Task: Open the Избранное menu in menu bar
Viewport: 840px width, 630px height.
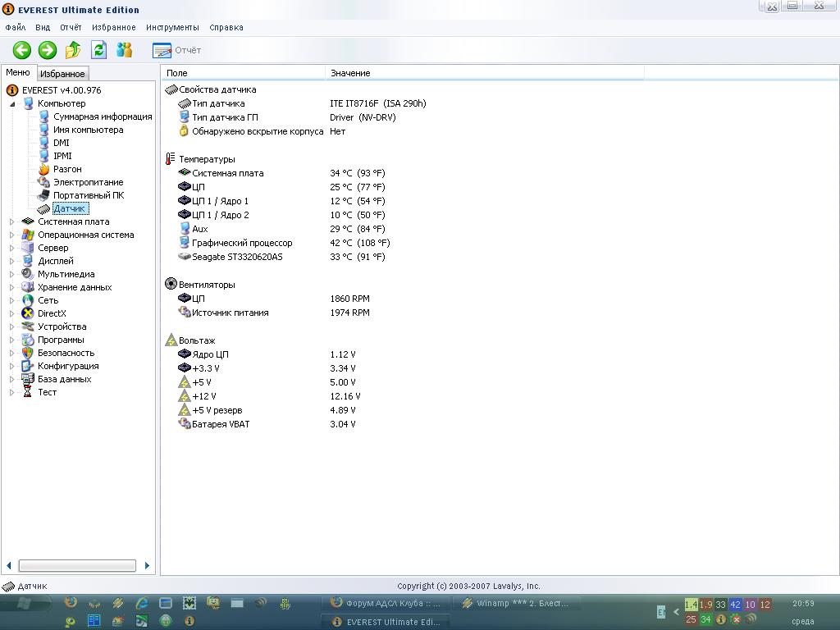Action: coord(113,27)
